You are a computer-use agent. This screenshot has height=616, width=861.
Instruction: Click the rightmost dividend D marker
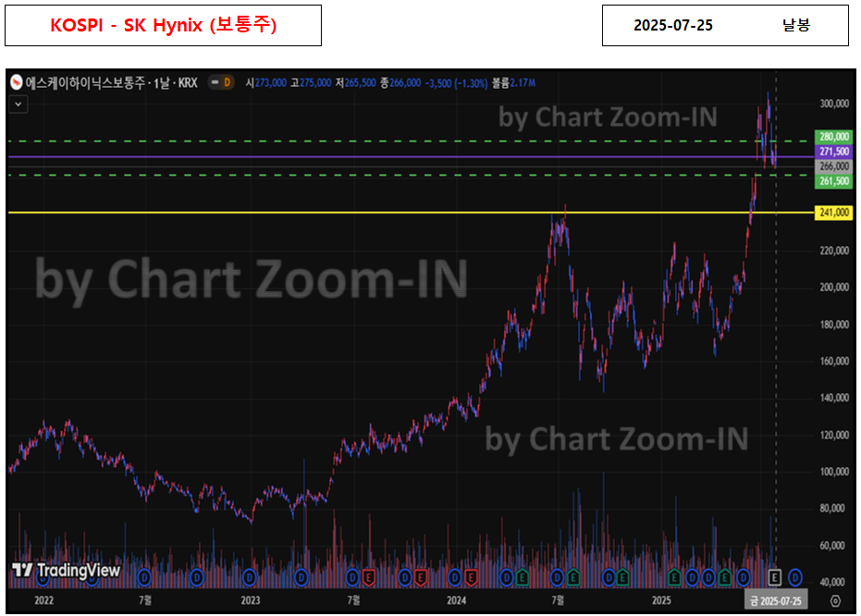[x=795, y=577]
